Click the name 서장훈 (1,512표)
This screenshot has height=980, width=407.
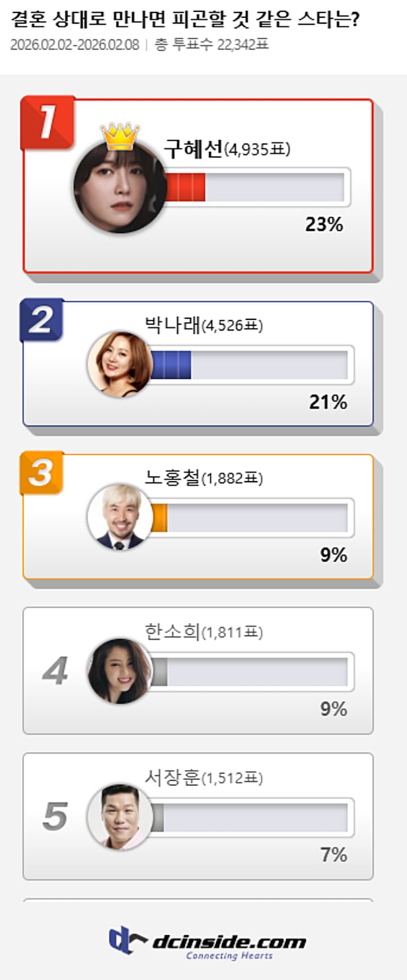tap(203, 779)
